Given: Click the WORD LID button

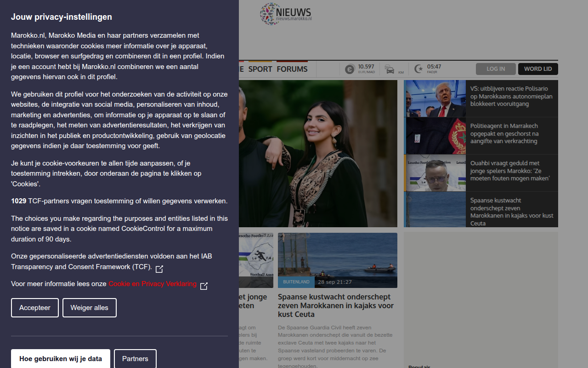Looking at the screenshot, I should (x=538, y=69).
